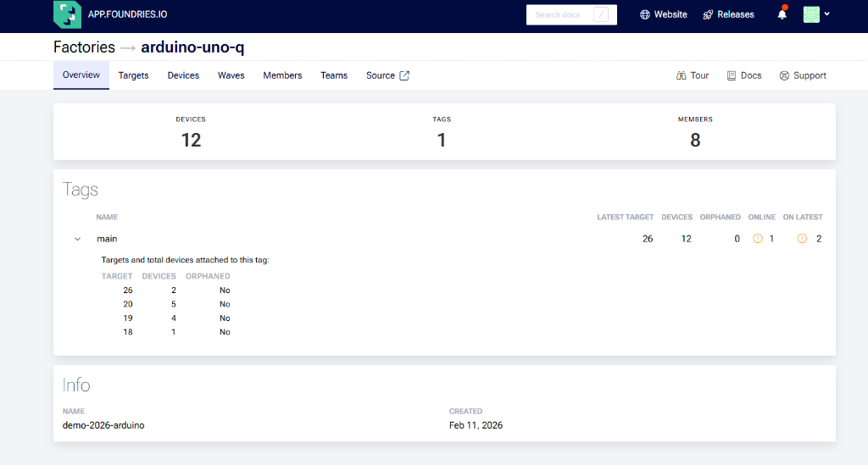This screenshot has width=868, height=465.
Task: Click target 20 in targets table
Action: point(128,304)
